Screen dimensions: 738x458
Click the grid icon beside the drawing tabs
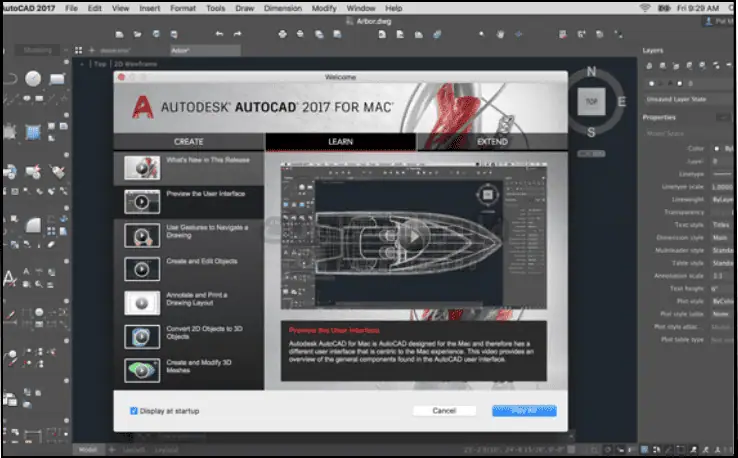click(79, 49)
